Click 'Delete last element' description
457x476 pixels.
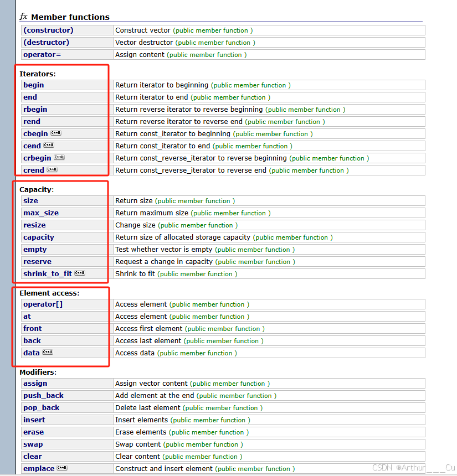(148, 408)
